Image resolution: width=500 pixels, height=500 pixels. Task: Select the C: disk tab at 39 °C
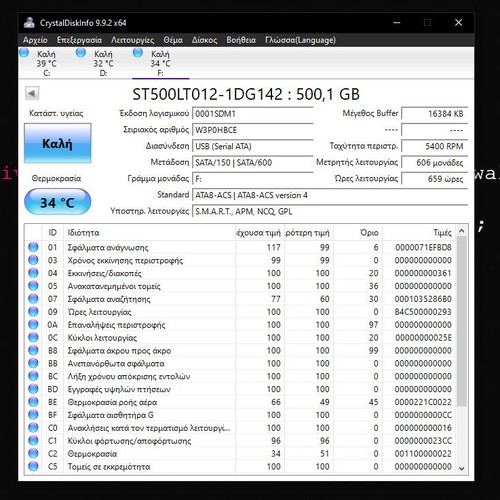coord(47,63)
